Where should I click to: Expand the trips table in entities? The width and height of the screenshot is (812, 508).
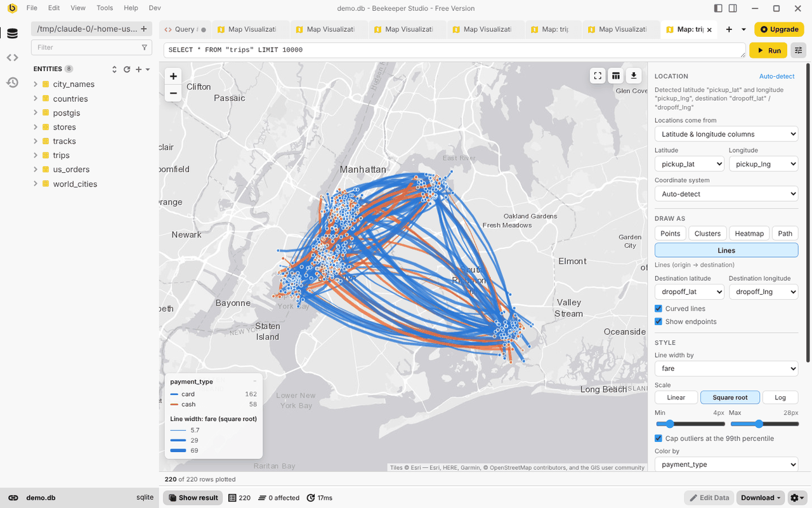36,156
